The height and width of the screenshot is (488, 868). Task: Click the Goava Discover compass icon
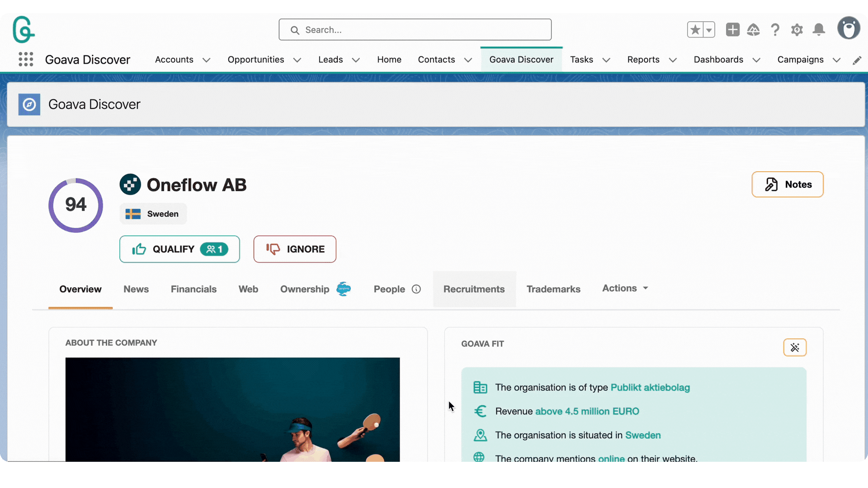click(x=29, y=104)
